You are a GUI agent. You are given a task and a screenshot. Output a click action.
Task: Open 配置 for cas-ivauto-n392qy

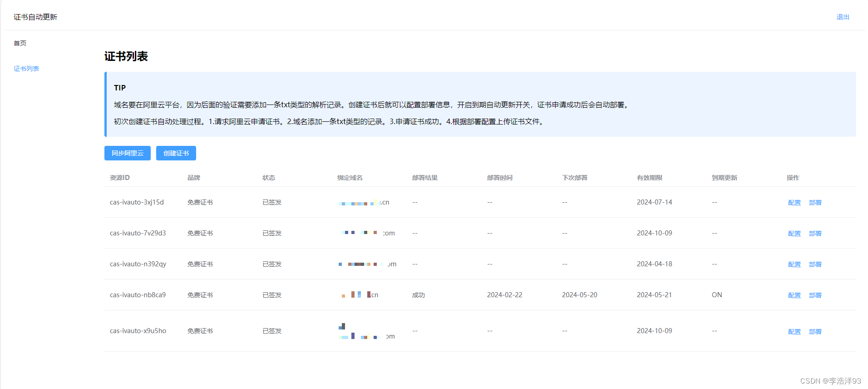(x=794, y=264)
